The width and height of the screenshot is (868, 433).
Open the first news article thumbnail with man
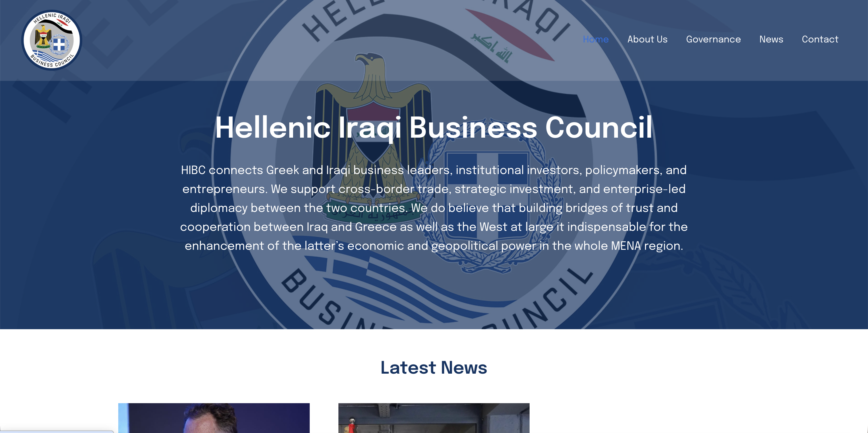pos(214,418)
